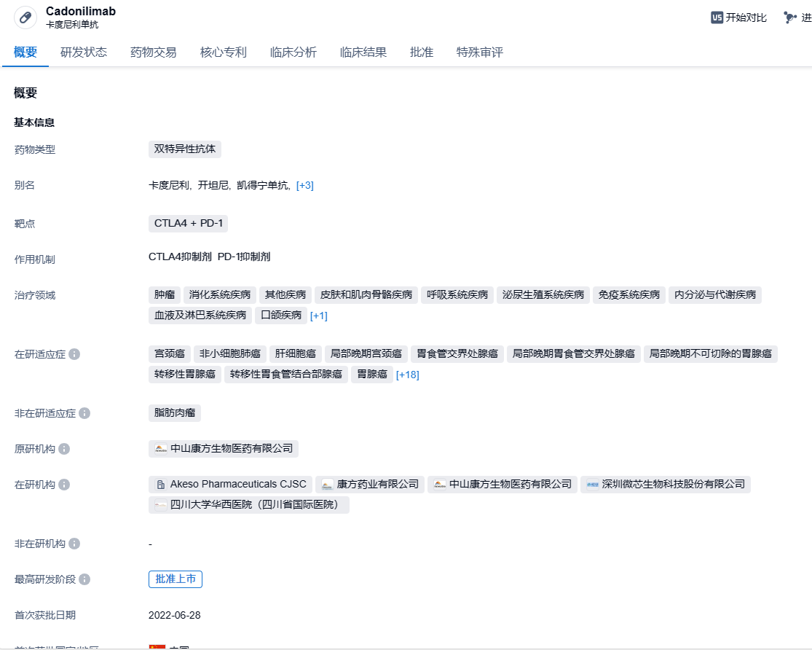
Task: Click the VS compare icon (开始对比)
Action: [717, 17]
